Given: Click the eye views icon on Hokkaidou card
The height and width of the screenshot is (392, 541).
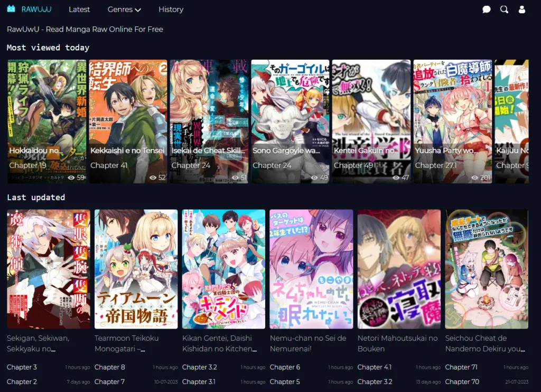Looking at the screenshot, I should click(71, 178).
